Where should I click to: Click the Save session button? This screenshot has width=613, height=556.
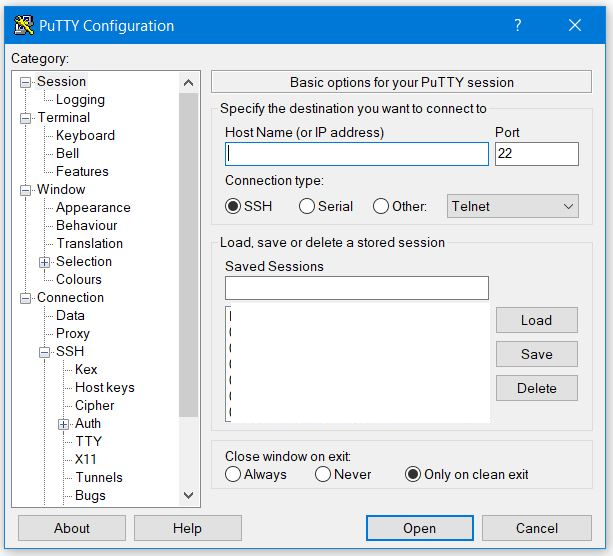pos(536,354)
